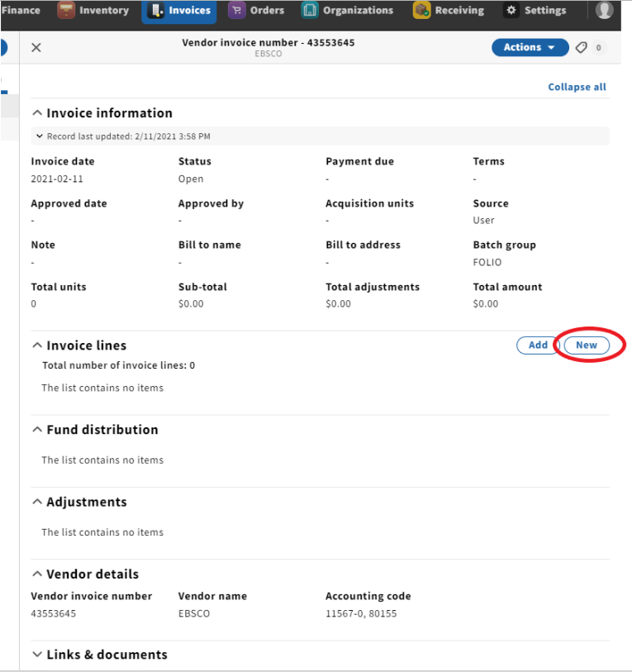Image resolution: width=632 pixels, height=672 pixels.
Task: Click the tag count badge 0
Action: tap(599, 48)
